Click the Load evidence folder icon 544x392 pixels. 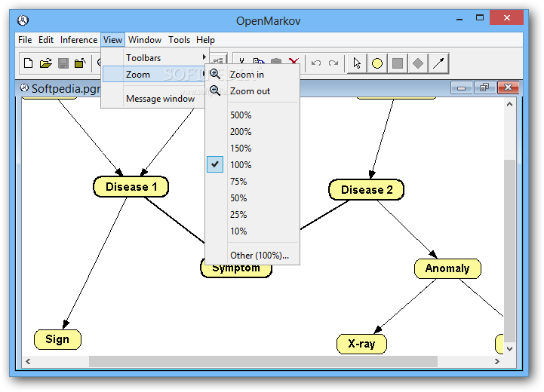[80, 63]
